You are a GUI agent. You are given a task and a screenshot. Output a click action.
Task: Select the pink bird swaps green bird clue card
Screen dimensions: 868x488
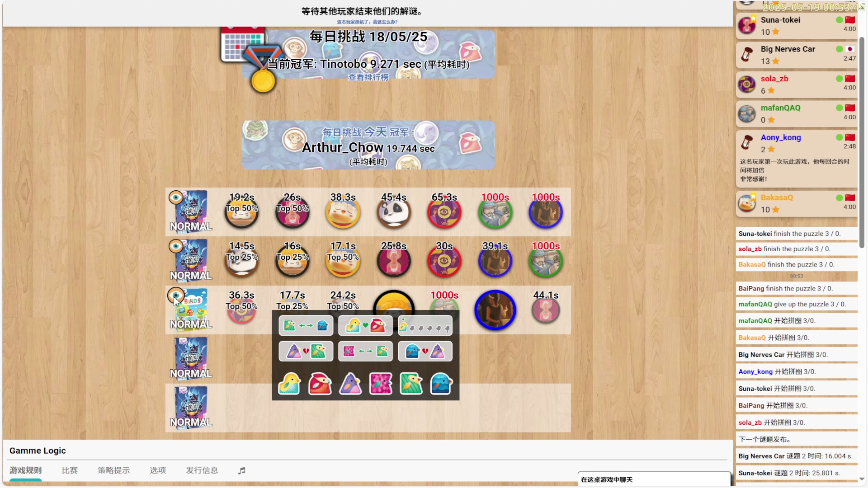[x=365, y=351]
